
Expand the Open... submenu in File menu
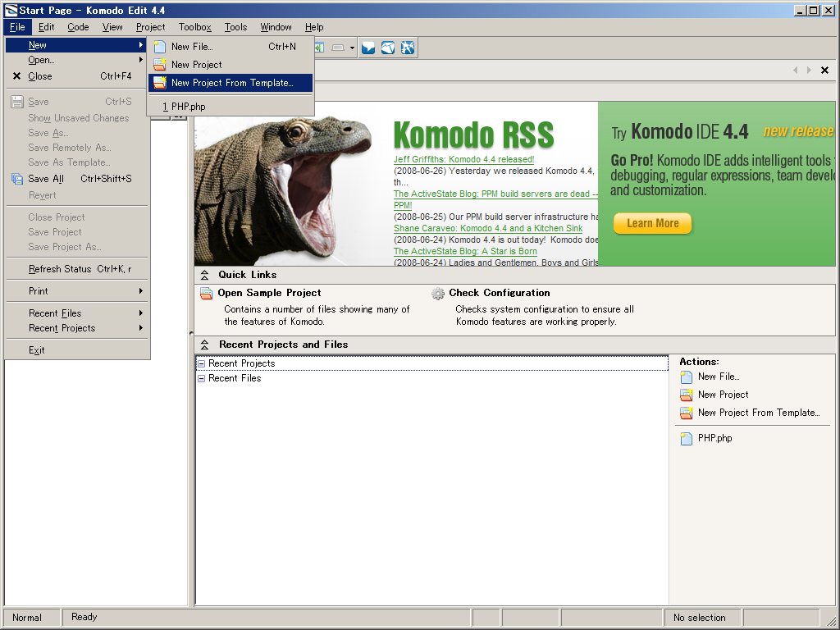[76, 60]
